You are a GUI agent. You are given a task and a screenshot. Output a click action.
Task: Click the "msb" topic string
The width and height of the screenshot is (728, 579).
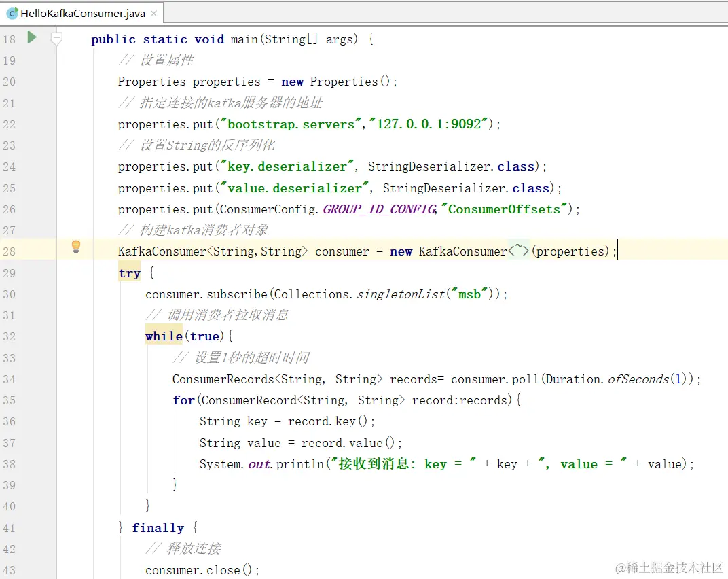point(469,294)
